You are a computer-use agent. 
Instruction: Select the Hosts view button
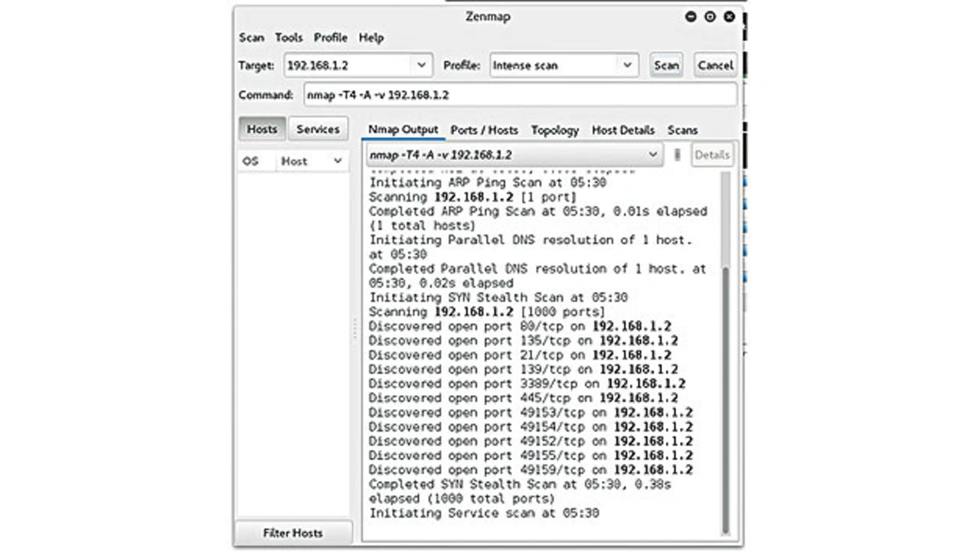pos(262,129)
